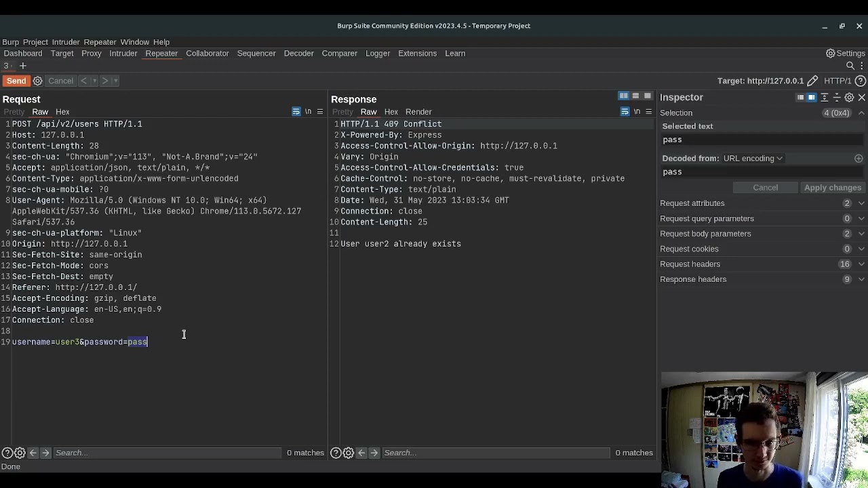This screenshot has height=488, width=868.
Task: Add a new Repeater tab
Action: [22, 66]
